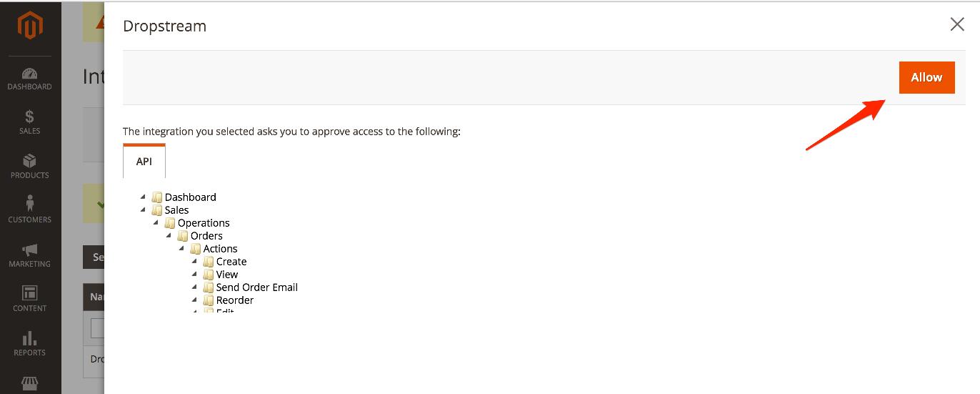Viewport: 980px width, 394px height.
Task: Open the Stores storefront icon
Action: [x=30, y=384]
